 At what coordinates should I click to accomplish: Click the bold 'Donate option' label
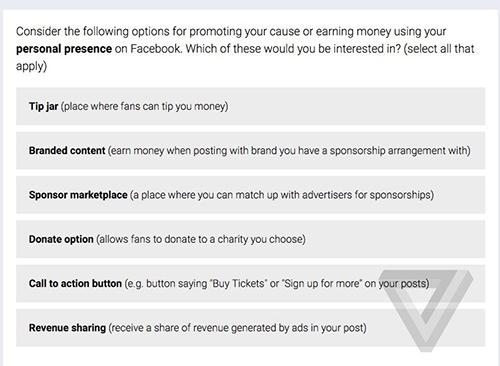tap(61, 239)
